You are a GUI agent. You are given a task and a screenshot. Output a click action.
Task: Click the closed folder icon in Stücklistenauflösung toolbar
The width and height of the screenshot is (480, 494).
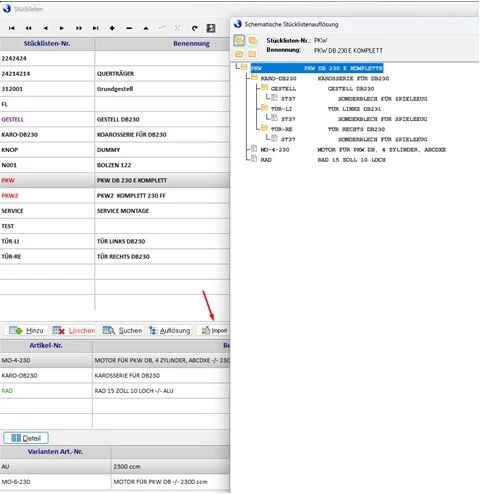pos(252,54)
